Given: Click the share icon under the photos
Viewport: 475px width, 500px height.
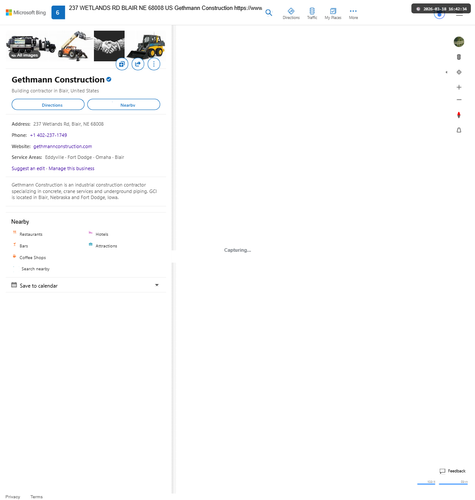Looking at the screenshot, I should coord(138,64).
